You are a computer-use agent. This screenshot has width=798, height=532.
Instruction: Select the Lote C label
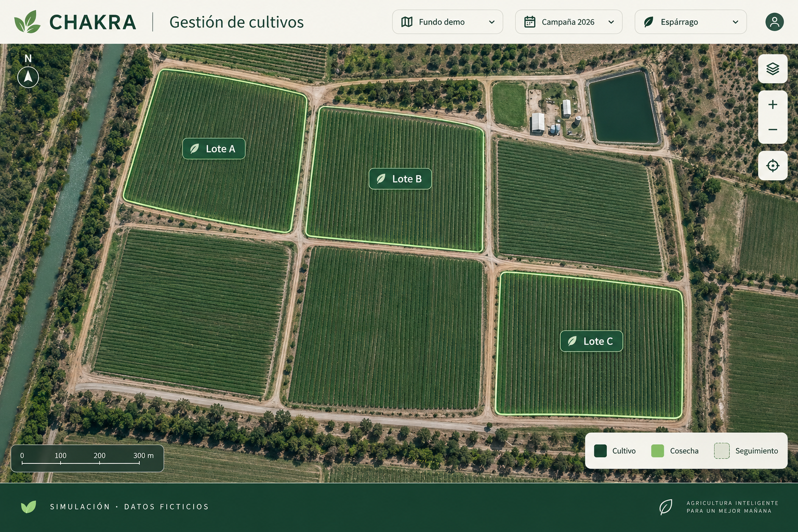coord(591,341)
